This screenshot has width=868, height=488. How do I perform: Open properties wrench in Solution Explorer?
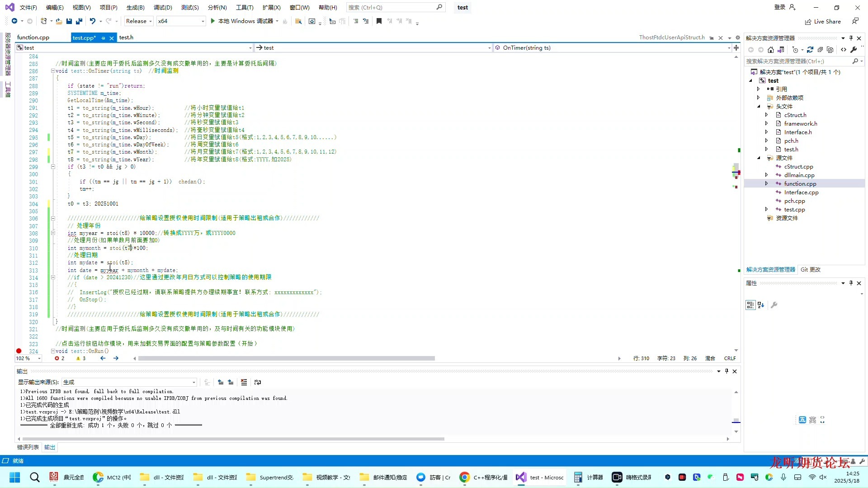[854, 50]
